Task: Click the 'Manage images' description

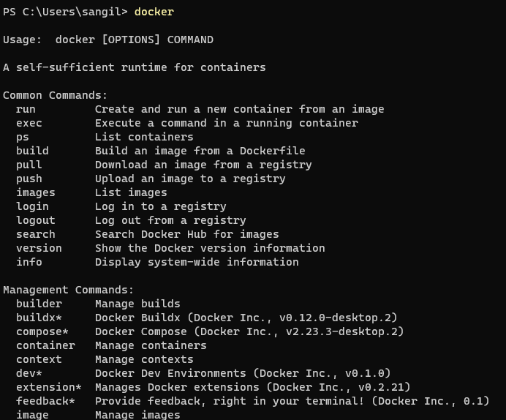Action: pos(137,414)
